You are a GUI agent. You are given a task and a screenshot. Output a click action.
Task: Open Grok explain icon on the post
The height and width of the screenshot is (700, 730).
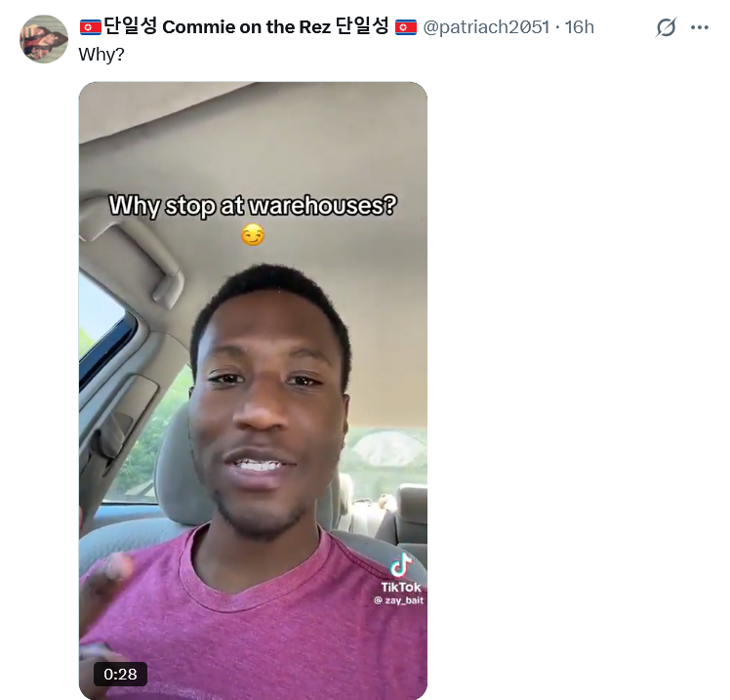coord(666,27)
